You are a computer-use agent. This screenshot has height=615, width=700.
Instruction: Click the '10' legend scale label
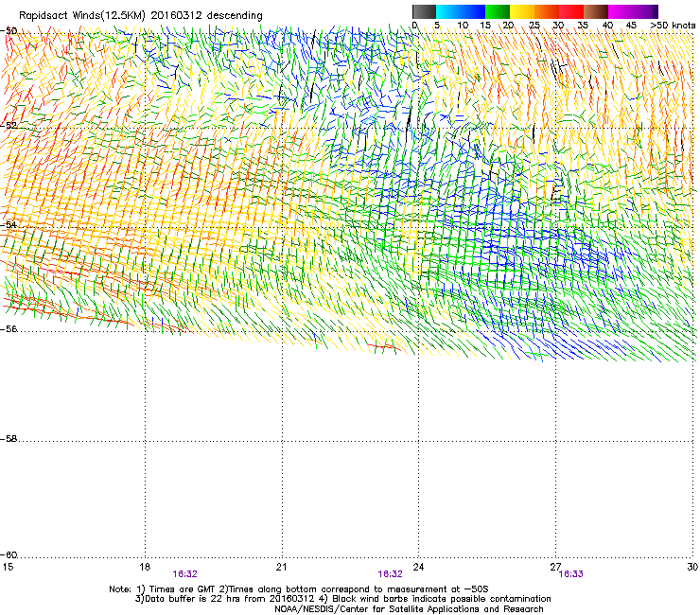(463, 26)
